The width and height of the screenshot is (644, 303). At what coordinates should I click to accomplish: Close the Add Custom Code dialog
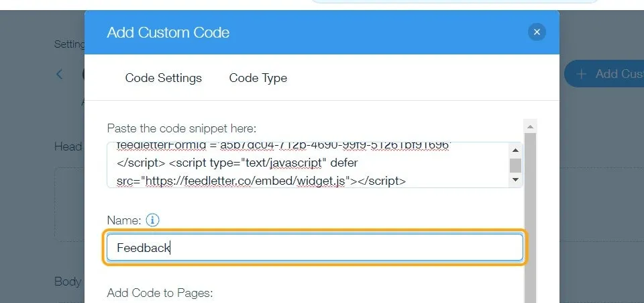pyautogui.click(x=537, y=32)
